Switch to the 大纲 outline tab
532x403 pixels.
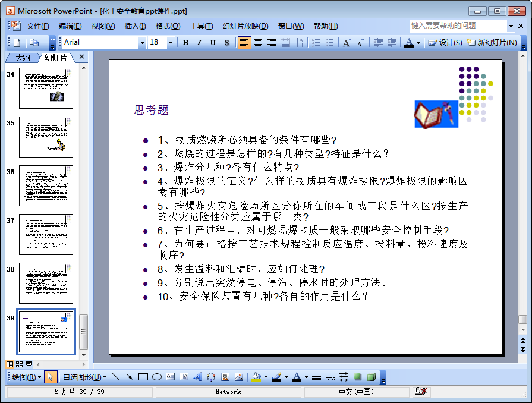coord(23,58)
